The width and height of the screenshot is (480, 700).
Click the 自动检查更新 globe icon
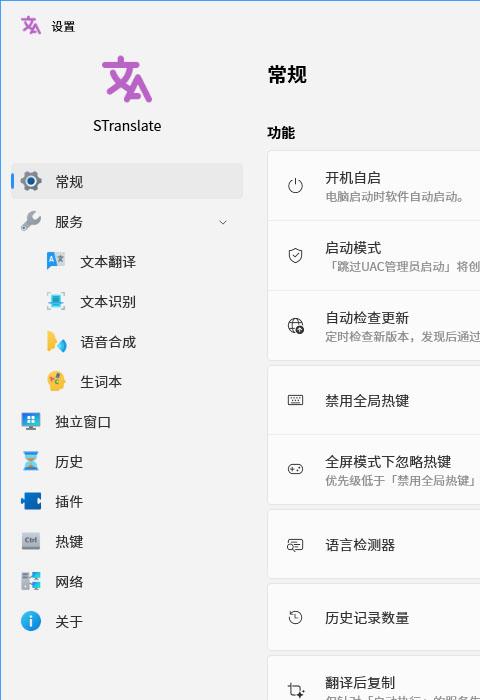coord(296,325)
